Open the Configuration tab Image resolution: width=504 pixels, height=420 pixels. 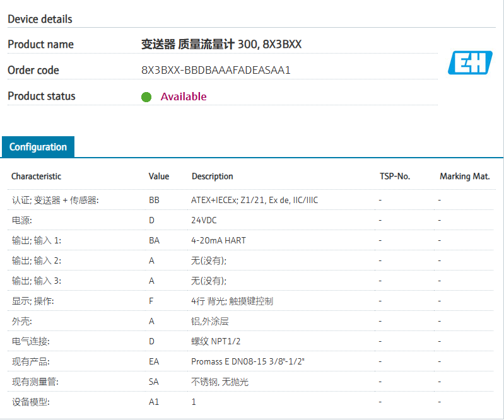click(38, 147)
